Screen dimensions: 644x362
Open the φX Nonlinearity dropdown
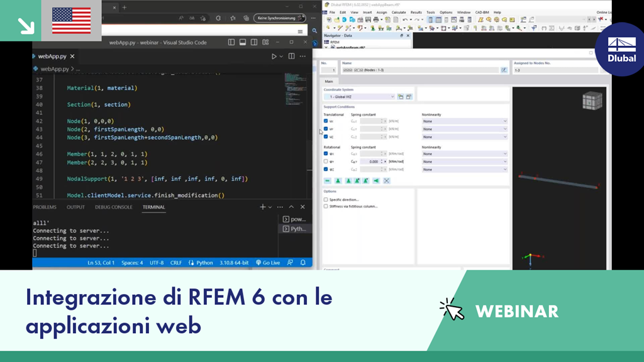click(465, 153)
